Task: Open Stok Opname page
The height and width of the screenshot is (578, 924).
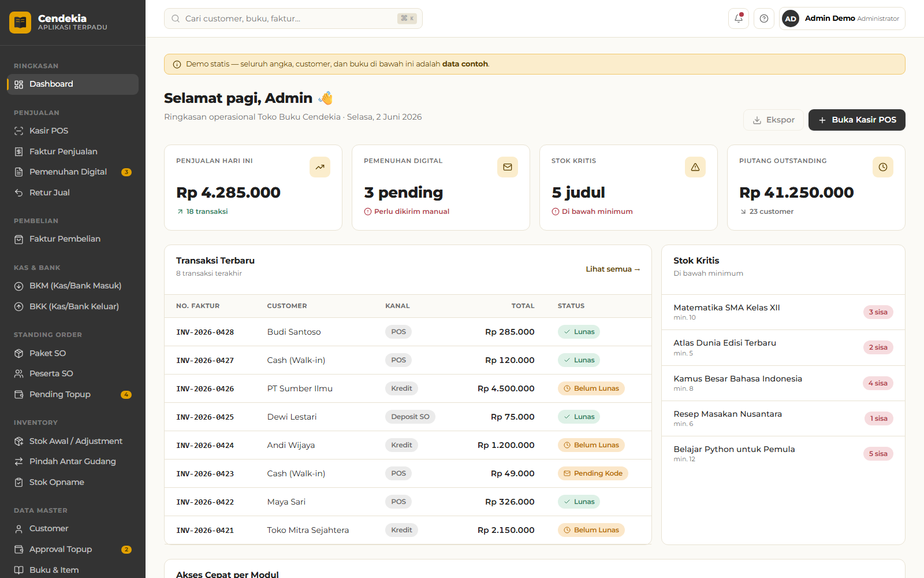Action: pyautogui.click(x=73, y=482)
